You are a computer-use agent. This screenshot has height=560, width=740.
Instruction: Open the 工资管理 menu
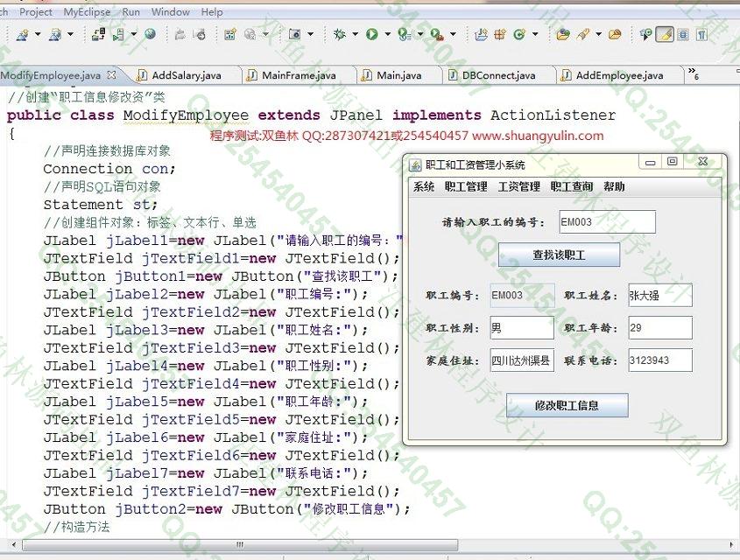518,186
